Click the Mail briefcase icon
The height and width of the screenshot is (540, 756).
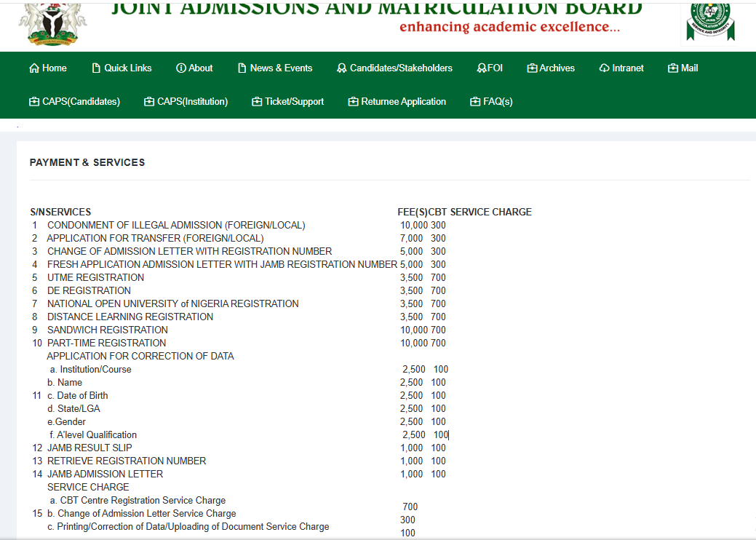(x=673, y=68)
